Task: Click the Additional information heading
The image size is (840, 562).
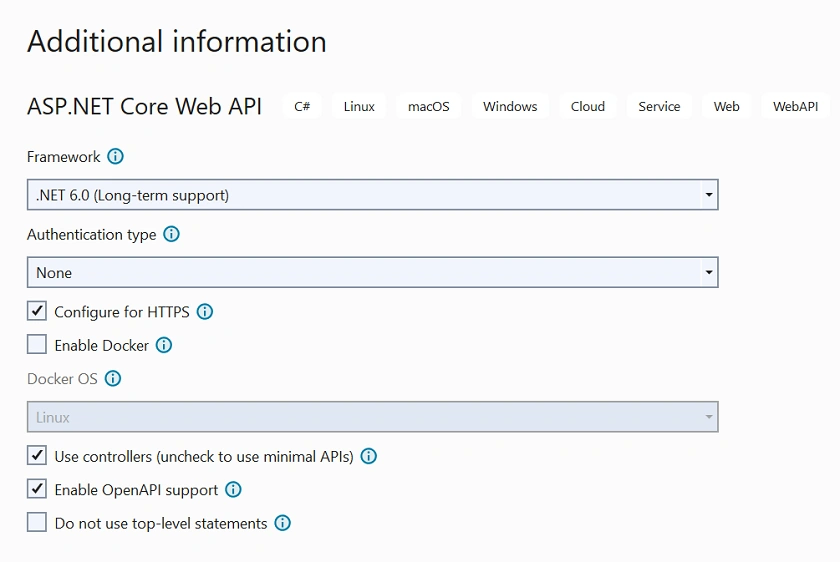Action: tap(177, 41)
